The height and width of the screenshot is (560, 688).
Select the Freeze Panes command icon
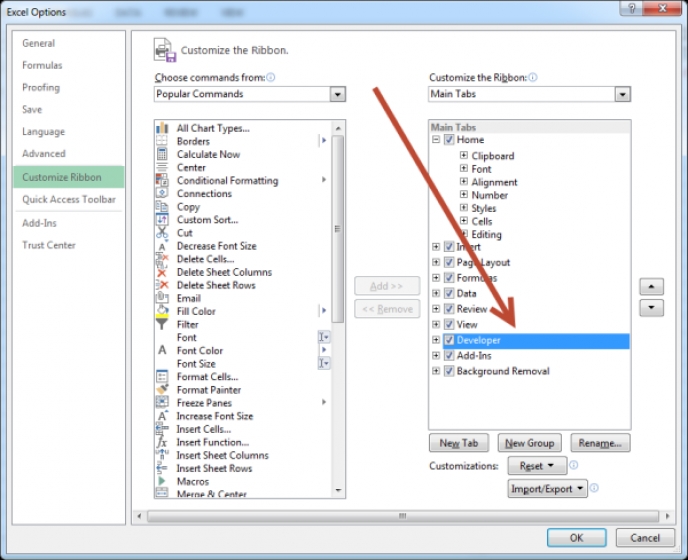point(162,402)
